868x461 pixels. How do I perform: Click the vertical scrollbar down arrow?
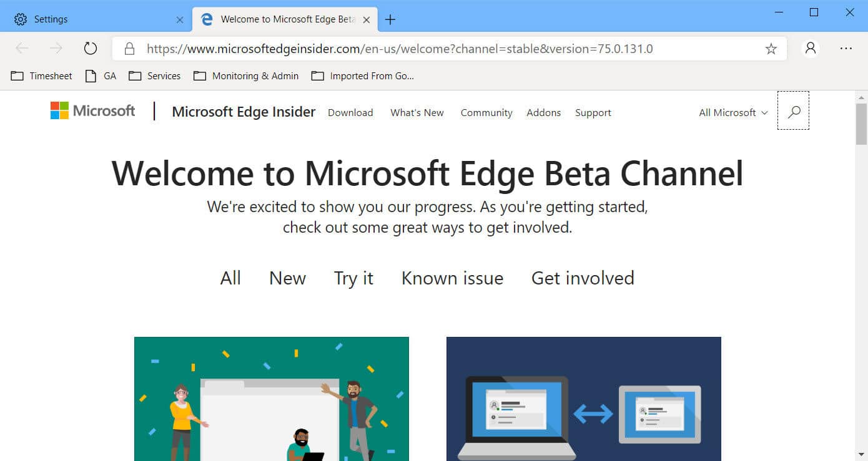(x=861, y=455)
